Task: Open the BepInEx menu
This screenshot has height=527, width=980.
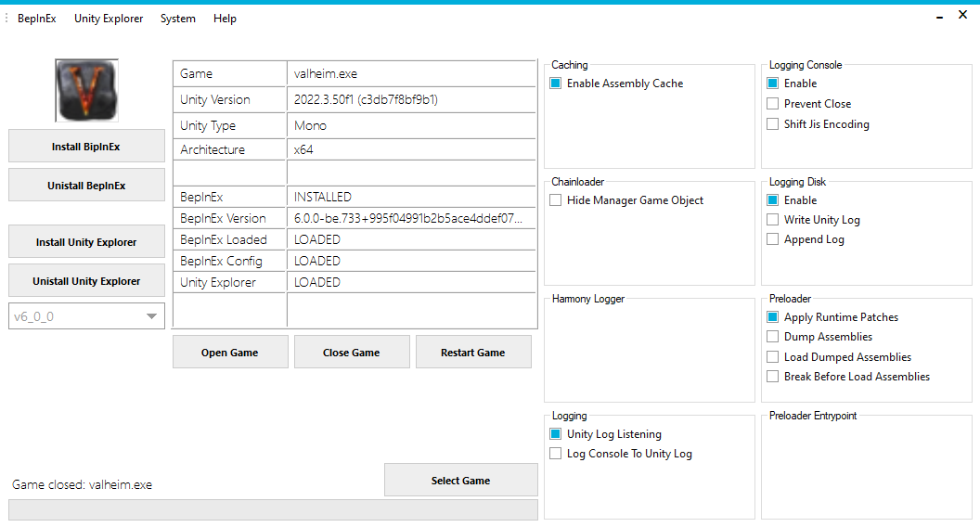Action: pos(37,19)
